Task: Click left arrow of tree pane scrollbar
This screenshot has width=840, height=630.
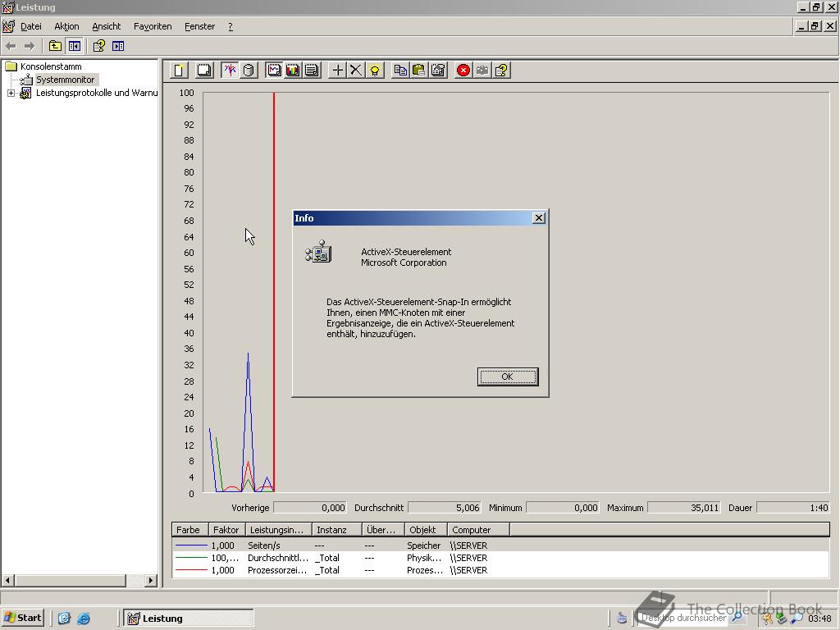Action: click(x=8, y=580)
